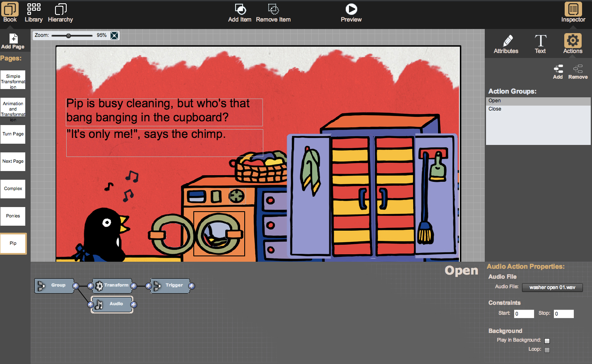The width and height of the screenshot is (592, 364).
Task: Open the Book view
Action: click(x=10, y=12)
